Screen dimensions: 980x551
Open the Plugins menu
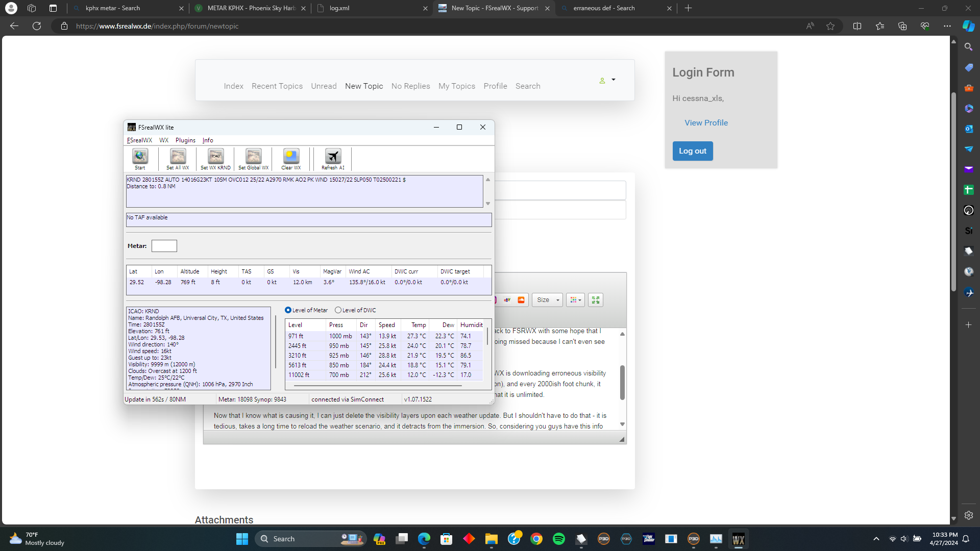tap(185, 140)
